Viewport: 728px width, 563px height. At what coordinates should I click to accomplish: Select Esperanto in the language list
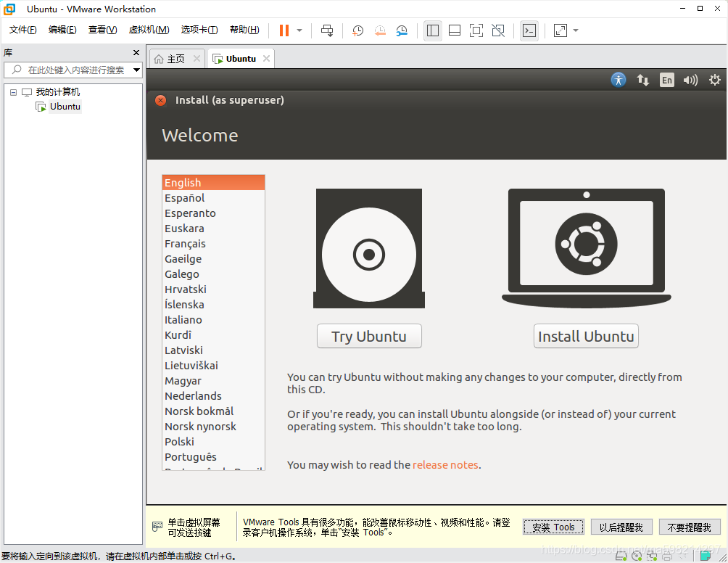pos(214,213)
